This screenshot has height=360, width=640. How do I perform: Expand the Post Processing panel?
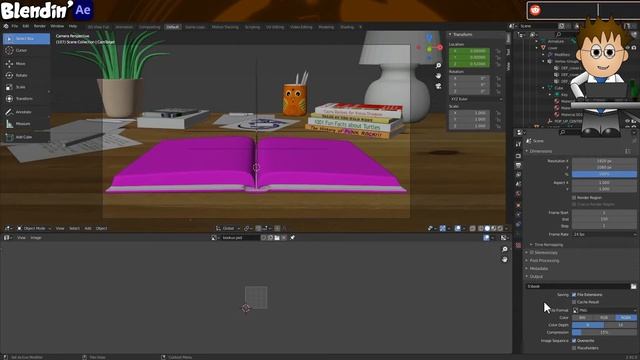(544, 260)
